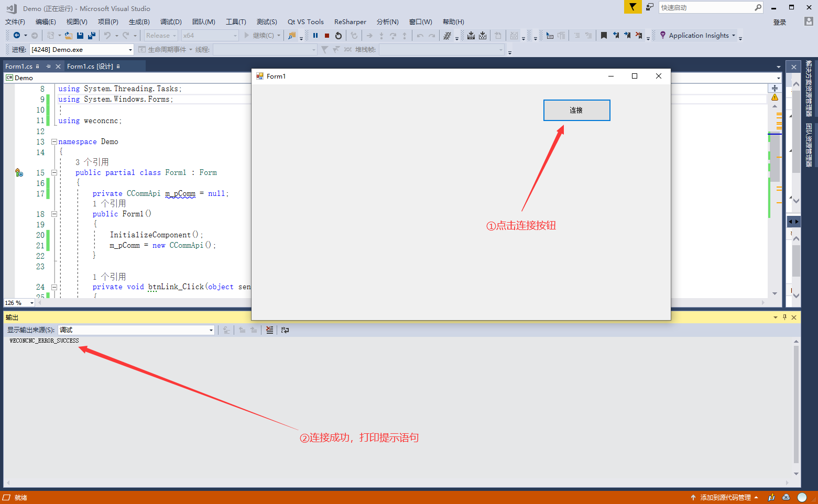The image size is (818, 504).
Task: Toggle word wrap in the Output panel
Action: 285,330
